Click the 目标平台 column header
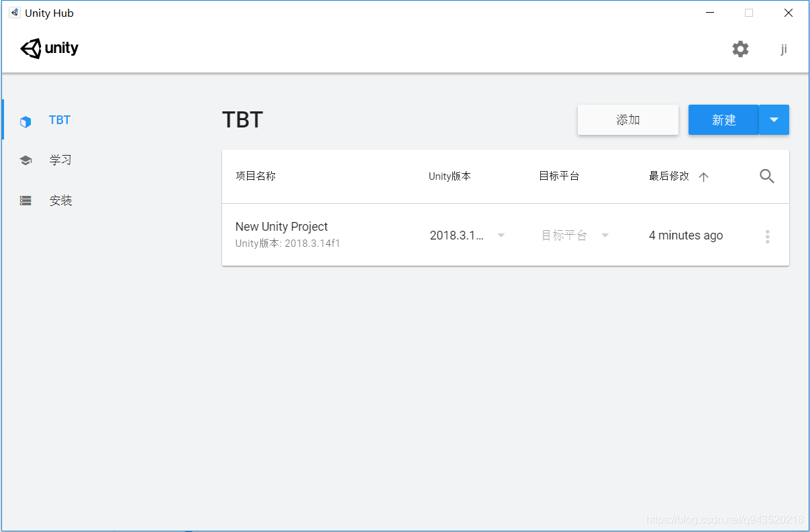Image resolution: width=810 pixels, height=532 pixels. click(x=559, y=176)
